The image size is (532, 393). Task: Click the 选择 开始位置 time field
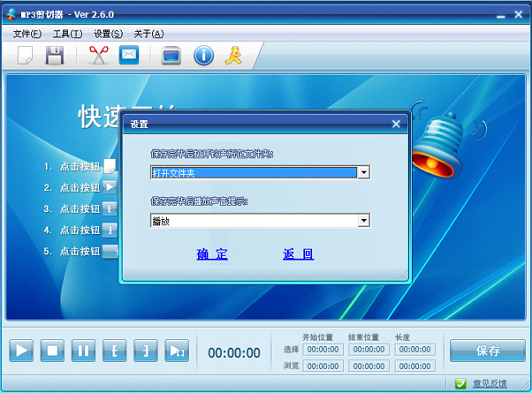323,349
